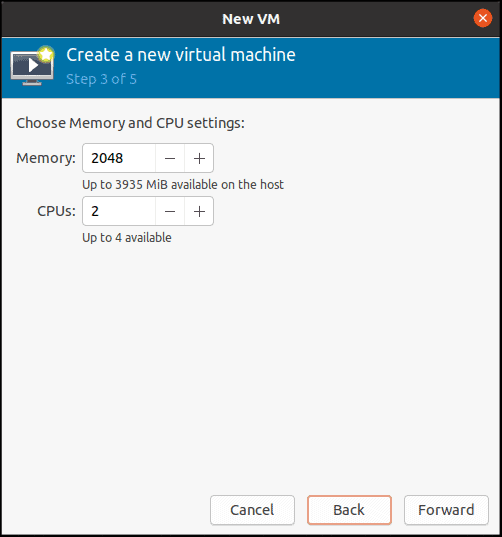
Task: Click the CPUs: field label
Action: pyautogui.click(x=57, y=211)
